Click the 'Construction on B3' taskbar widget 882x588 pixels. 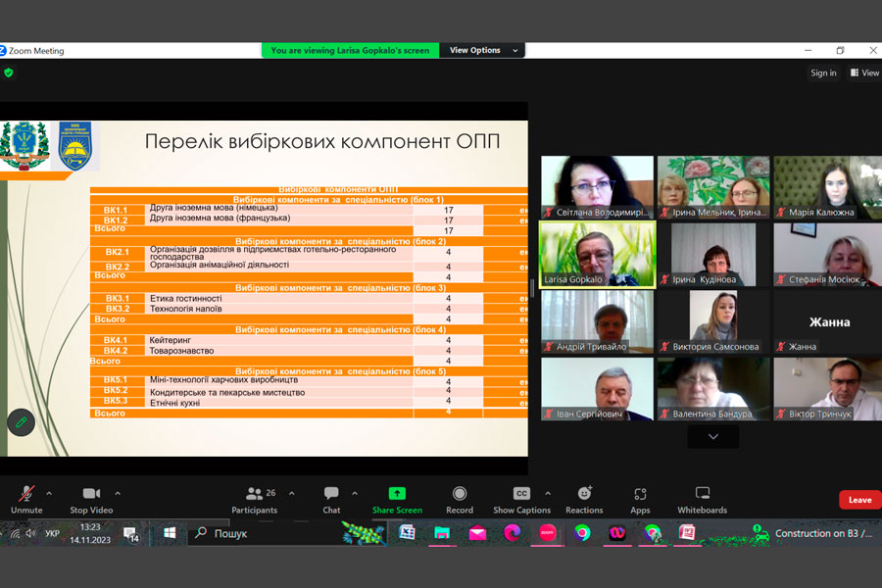click(812, 533)
